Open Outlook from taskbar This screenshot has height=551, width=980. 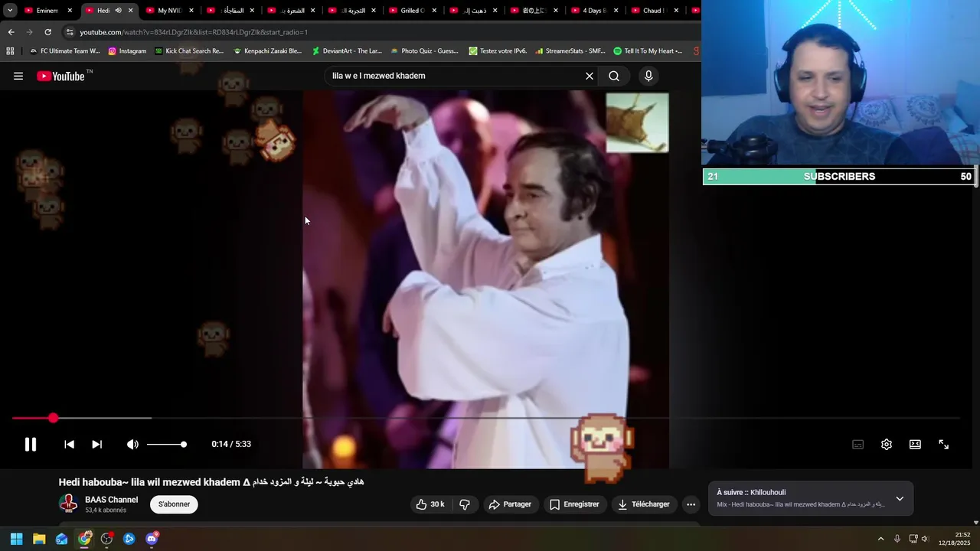point(61,539)
